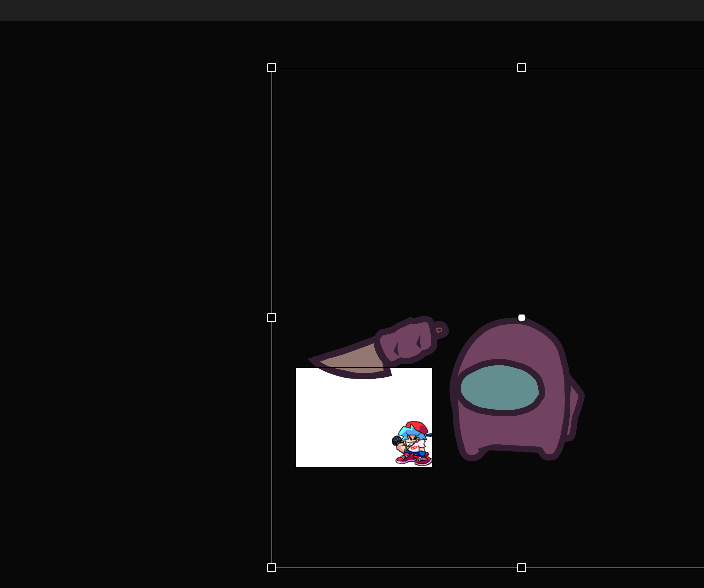Select the purple hand holding knife sprite
The height and width of the screenshot is (588, 704).
pos(378,347)
